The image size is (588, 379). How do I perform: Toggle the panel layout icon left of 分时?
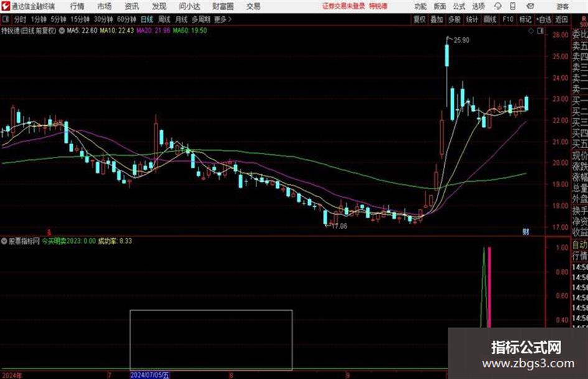tap(6, 19)
